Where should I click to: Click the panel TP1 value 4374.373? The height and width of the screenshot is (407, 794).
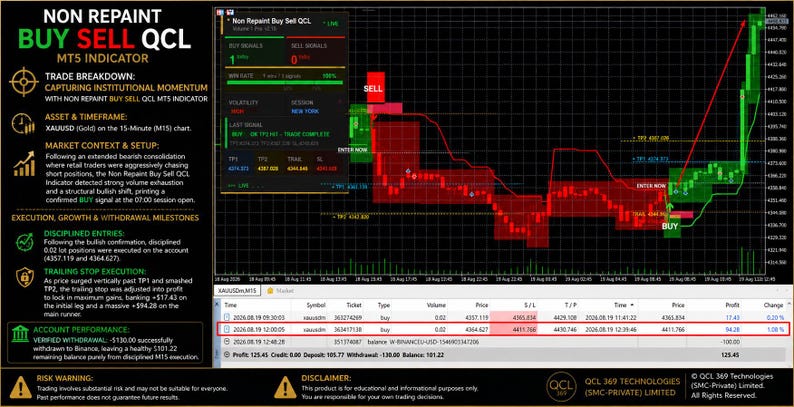tap(238, 169)
